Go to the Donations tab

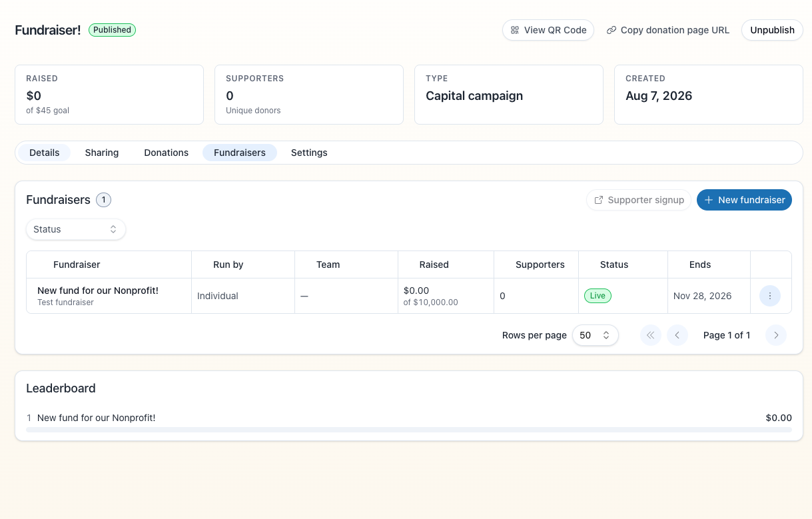(167, 153)
